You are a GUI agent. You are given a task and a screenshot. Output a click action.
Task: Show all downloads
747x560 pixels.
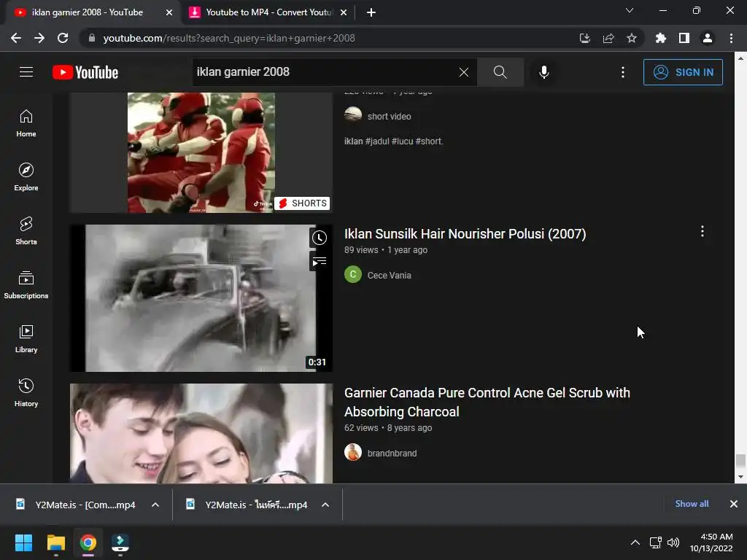click(x=692, y=504)
